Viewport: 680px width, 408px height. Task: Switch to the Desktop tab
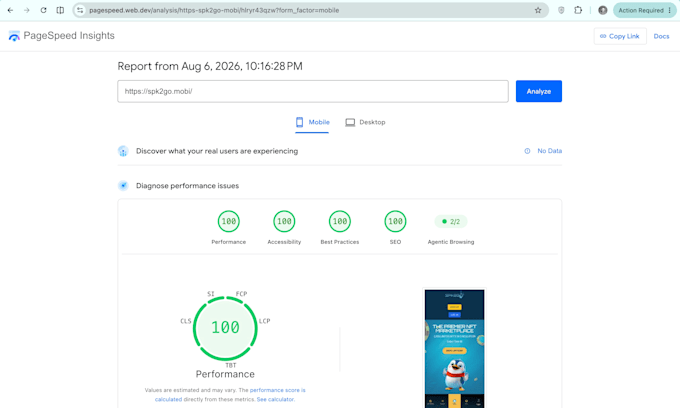coord(365,122)
